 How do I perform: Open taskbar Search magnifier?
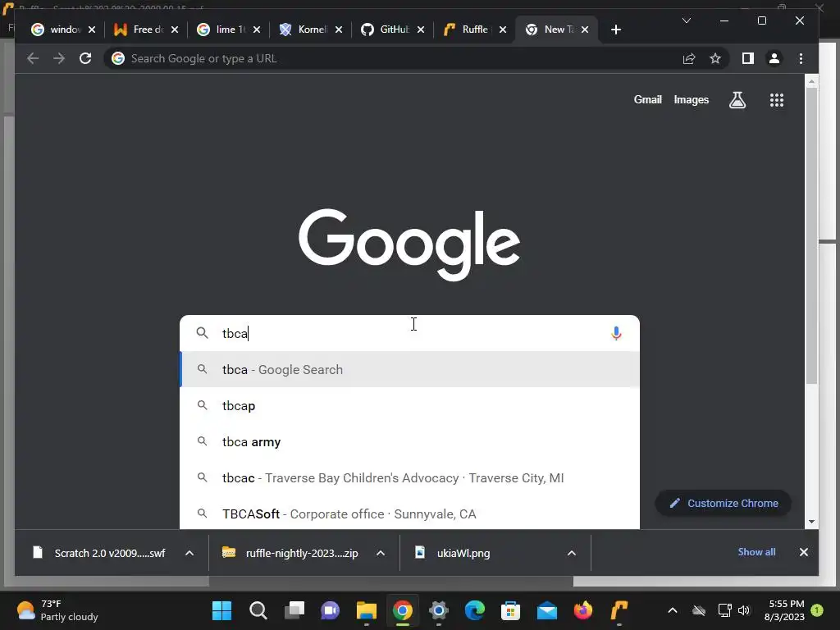[258, 610]
